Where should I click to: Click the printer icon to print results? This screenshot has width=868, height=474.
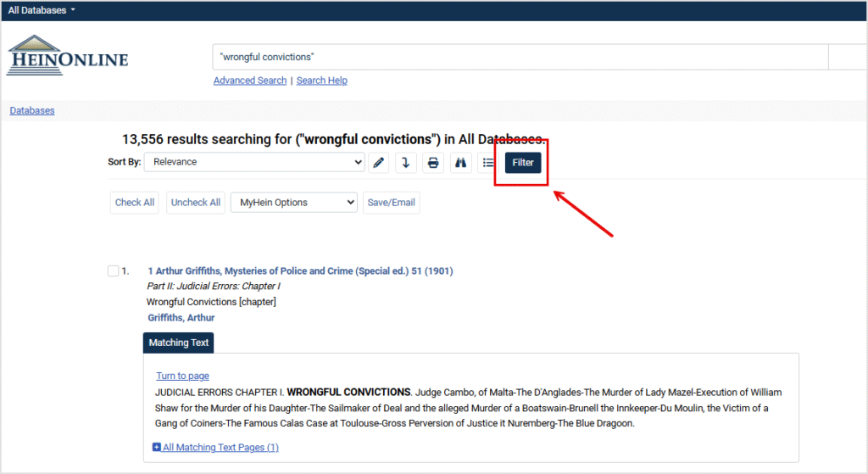tap(433, 163)
